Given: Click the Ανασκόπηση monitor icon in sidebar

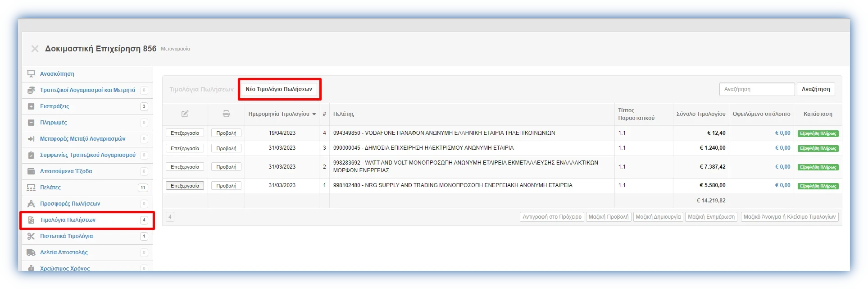Looking at the screenshot, I should click(31, 74).
